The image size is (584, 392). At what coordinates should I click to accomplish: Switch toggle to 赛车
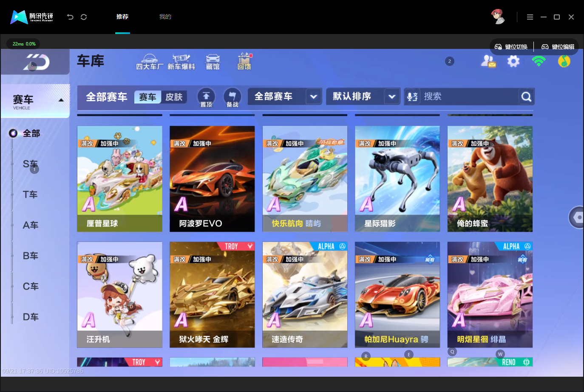point(147,97)
